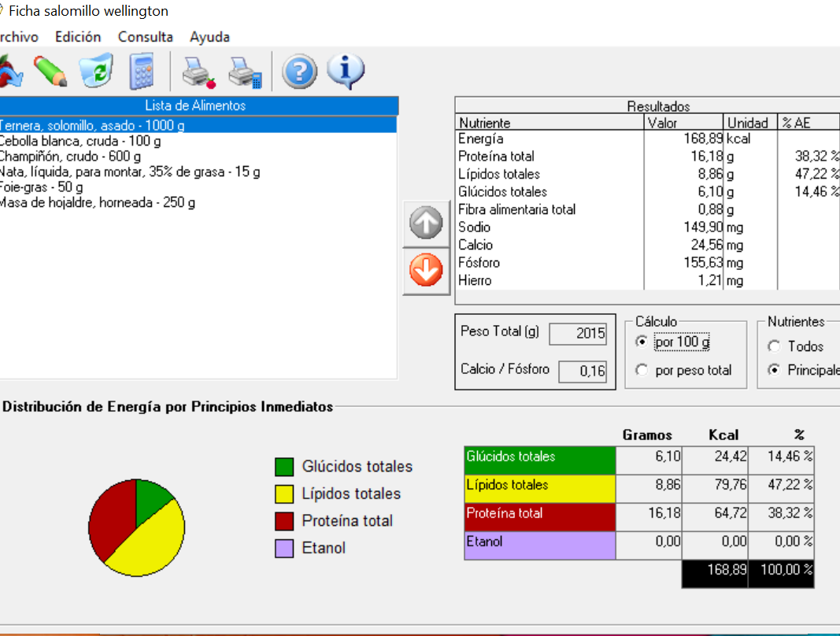Click the yellow Lípidos totales legend swatch

coord(284,494)
